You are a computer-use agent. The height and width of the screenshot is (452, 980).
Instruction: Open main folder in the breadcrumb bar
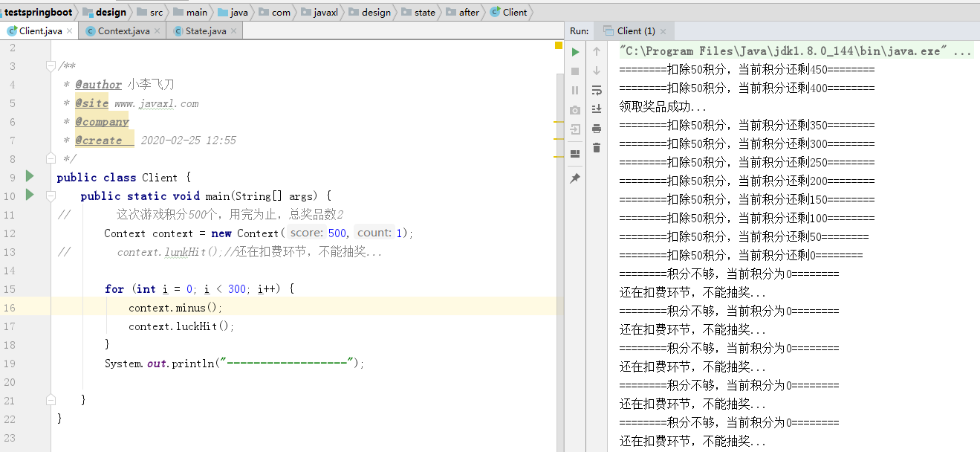[190, 12]
